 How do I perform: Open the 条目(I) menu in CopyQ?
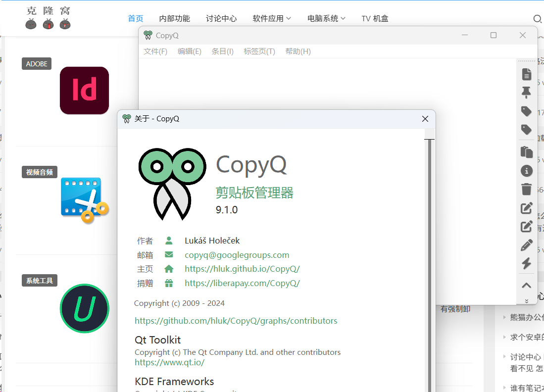(222, 51)
